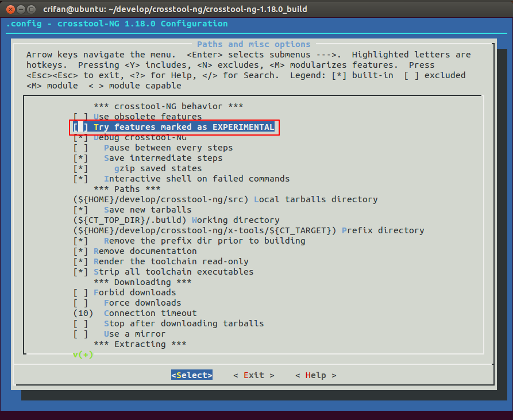The width and height of the screenshot is (513, 420).
Task: Toggle 'Force downloads' option
Action: tap(128, 303)
